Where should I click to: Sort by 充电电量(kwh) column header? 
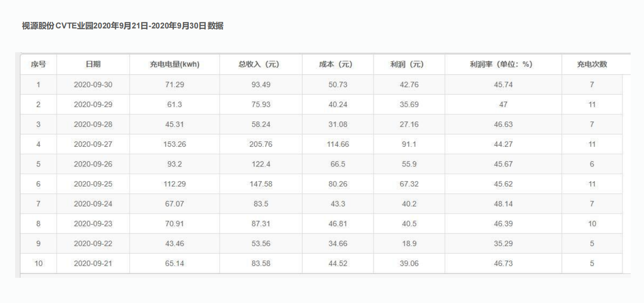pos(174,65)
